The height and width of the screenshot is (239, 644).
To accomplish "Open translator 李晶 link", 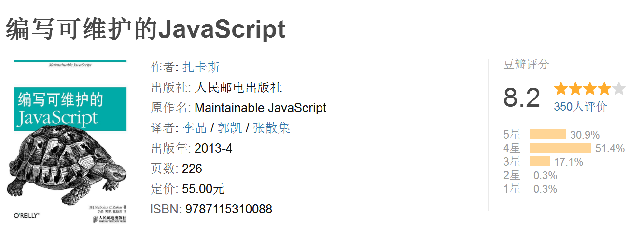I will [x=195, y=128].
